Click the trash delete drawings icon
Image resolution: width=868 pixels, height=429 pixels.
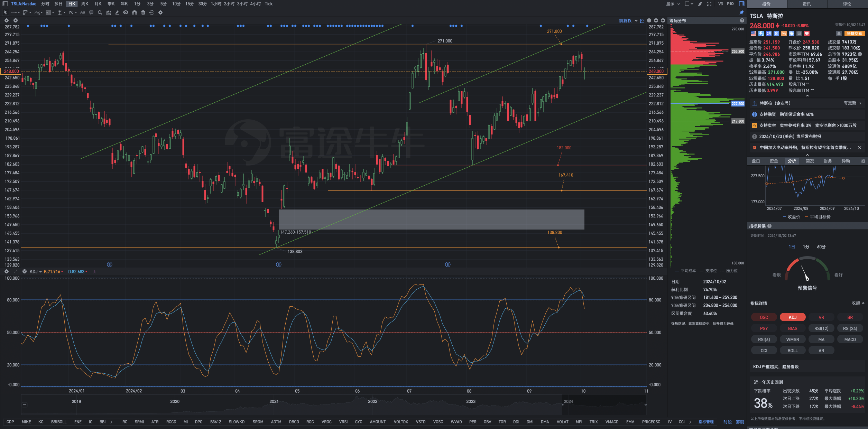click(x=143, y=12)
